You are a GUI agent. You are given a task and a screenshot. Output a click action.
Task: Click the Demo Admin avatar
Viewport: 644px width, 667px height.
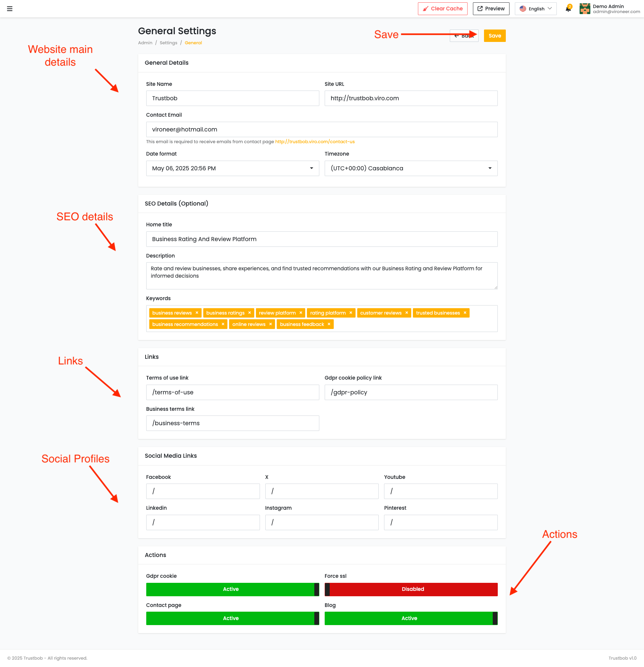point(584,9)
